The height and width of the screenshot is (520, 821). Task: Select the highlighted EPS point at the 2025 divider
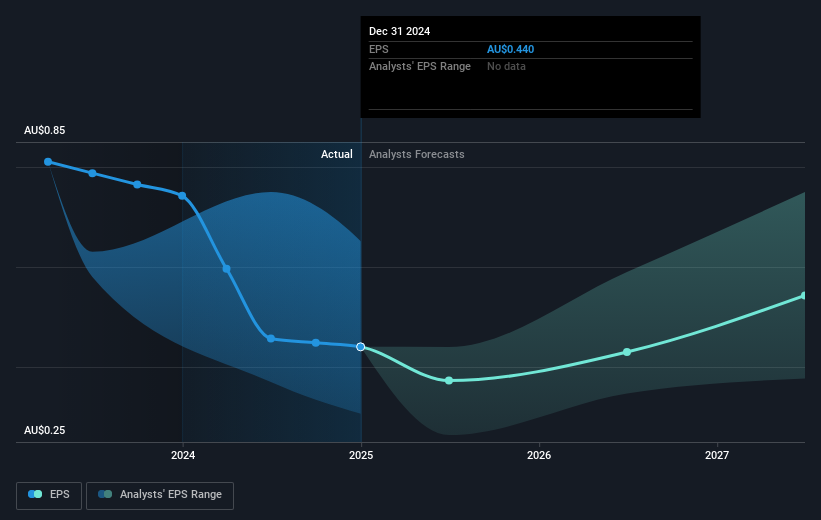pos(361,347)
